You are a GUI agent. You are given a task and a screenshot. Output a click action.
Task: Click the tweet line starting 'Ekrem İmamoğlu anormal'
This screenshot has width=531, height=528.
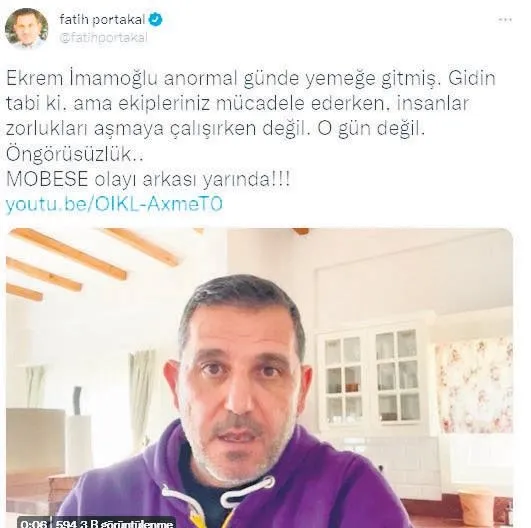tap(251, 79)
